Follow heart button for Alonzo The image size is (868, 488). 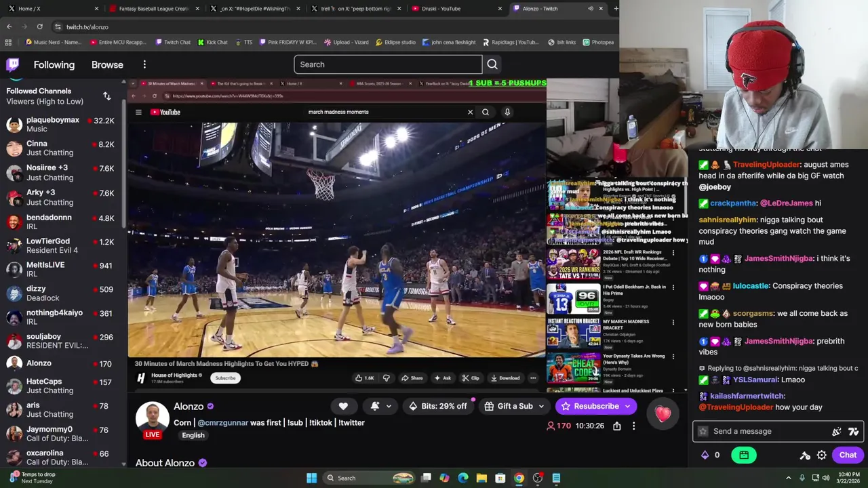click(343, 406)
